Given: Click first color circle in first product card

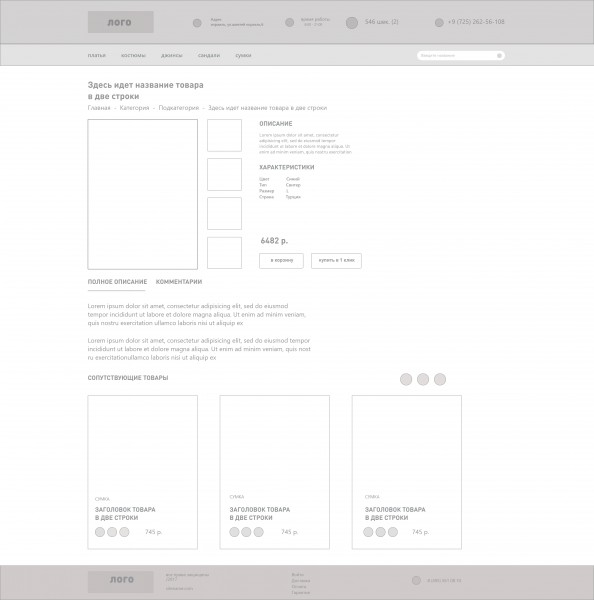Looking at the screenshot, I should click(x=100, y=532).
